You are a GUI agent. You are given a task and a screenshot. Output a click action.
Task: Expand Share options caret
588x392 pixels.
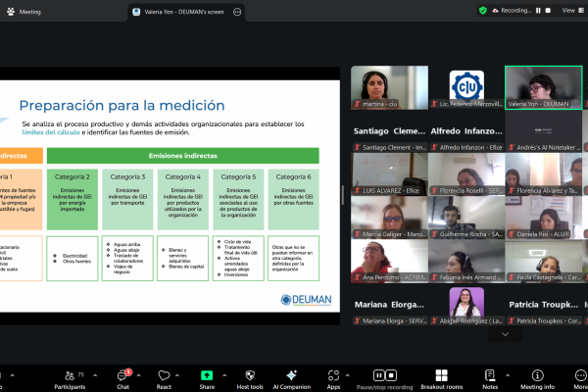pos(224,375)
